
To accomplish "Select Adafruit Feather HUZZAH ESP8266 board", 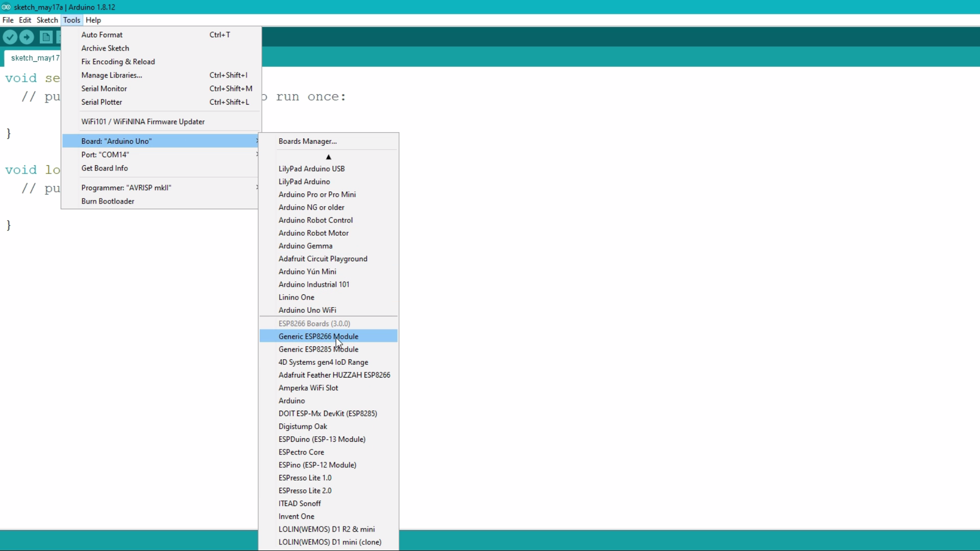I will point(334,375).
